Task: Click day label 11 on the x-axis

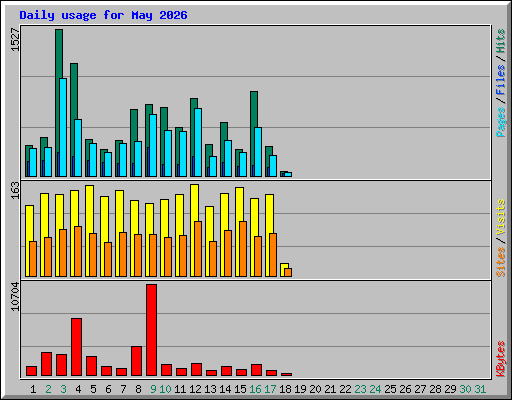Action: (x=180, y=389)
